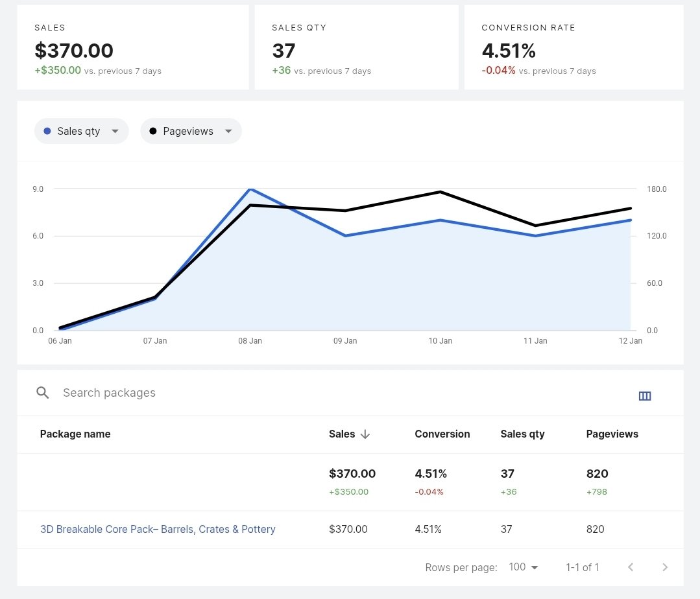Go to next page arrow

(x=665, y=567)
